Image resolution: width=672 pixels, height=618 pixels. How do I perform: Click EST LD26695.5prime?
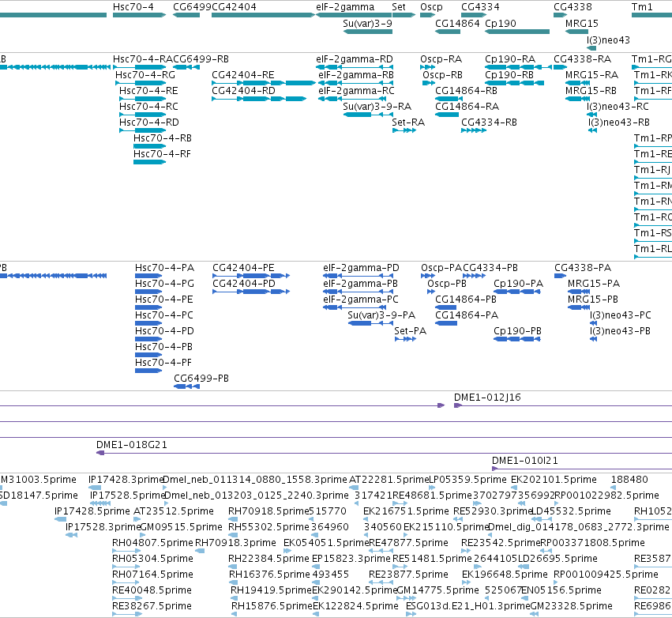pos(524,567)
